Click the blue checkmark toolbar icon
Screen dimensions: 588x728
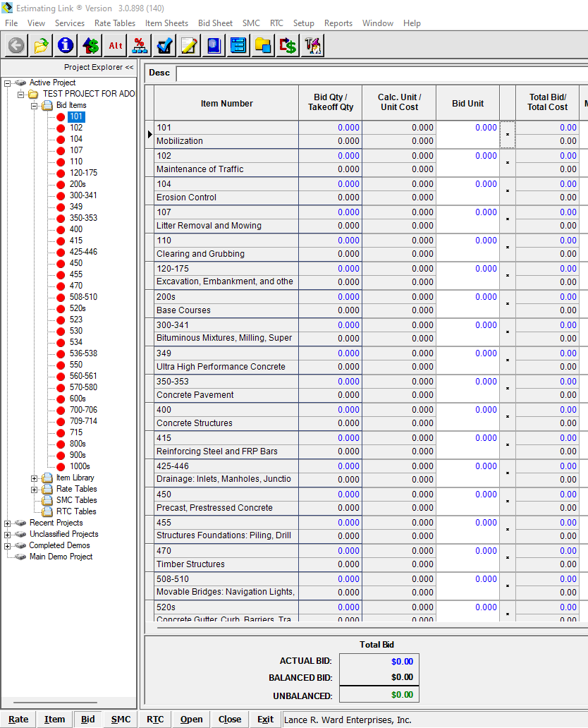click(164, 45)
